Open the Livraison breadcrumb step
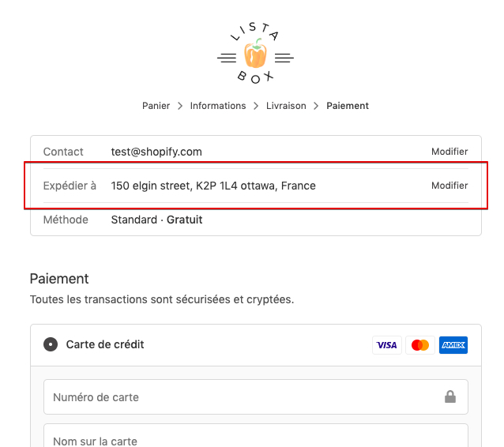The height and width of the screenshot is (447, 504). click(x=286, y=106)
